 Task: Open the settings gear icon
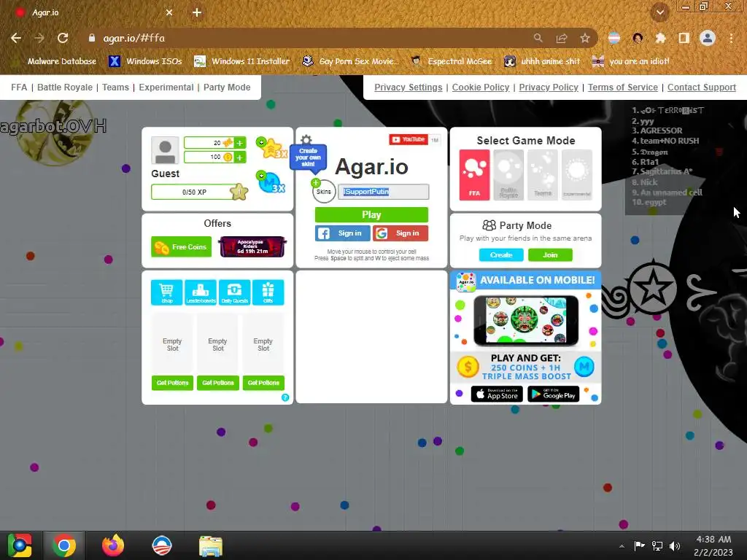[306, 139]
